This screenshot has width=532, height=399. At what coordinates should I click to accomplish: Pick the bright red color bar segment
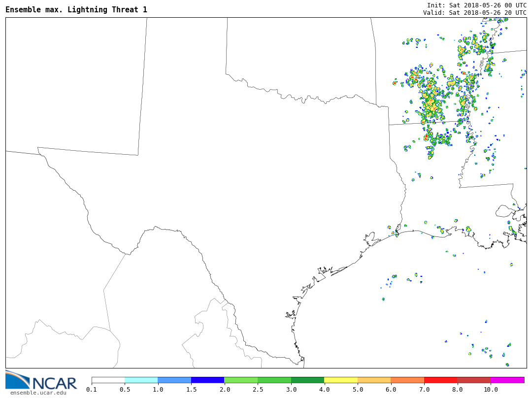441,380
